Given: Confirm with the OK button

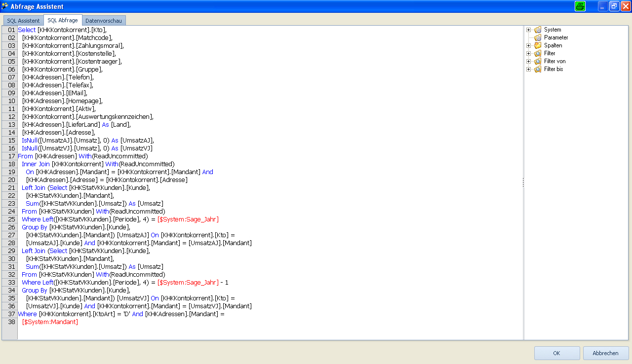Looking at the screenshot, I should click(x=557, y=353).
